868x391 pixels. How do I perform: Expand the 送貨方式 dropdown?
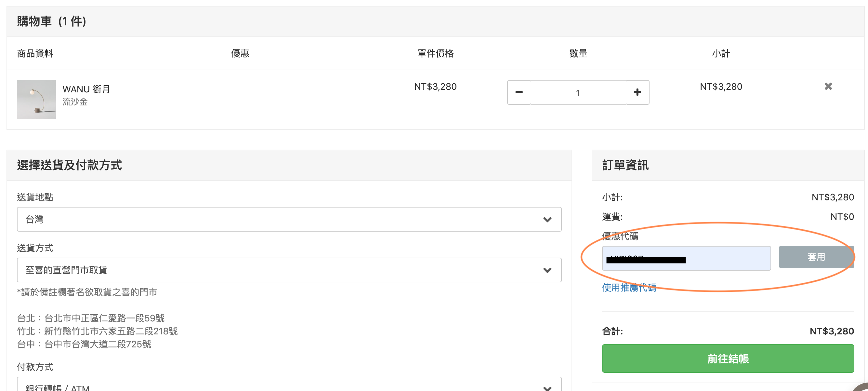[289, 270]
